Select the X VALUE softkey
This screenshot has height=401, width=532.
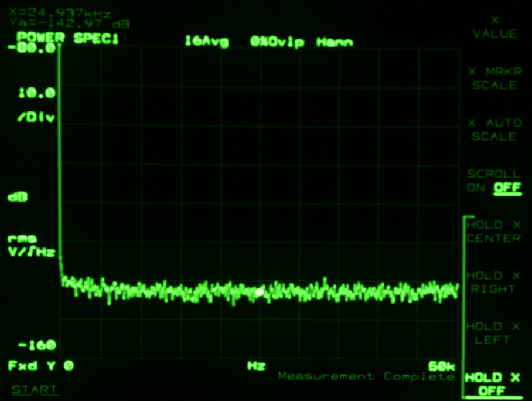click(495, 27)
